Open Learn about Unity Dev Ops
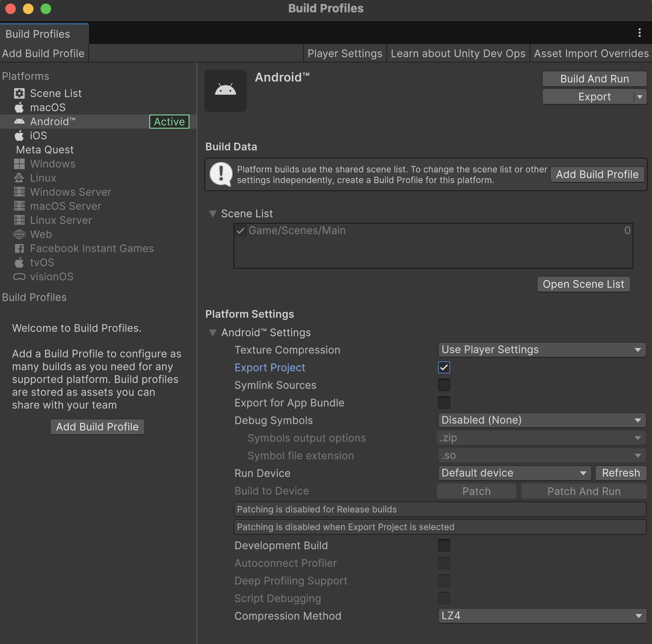The height and width of the screenshot is (644, 652). point(458,53)
